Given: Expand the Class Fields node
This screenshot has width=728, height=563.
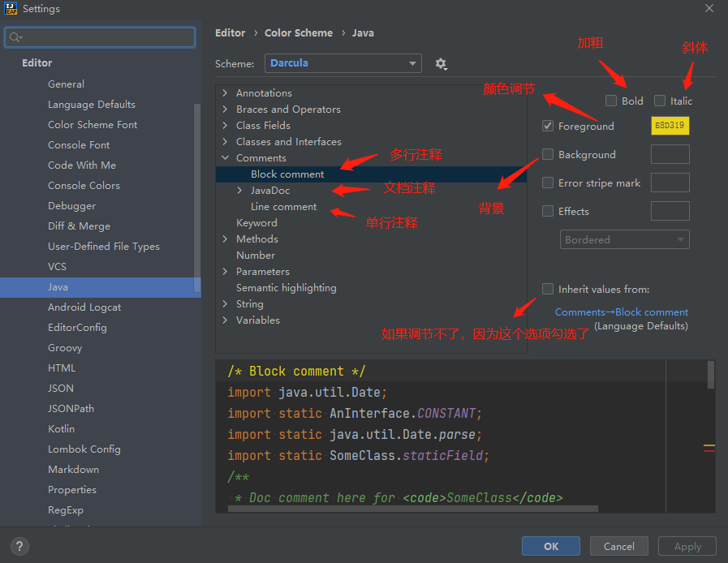Looking at the screenshot, I should pyautogui.click(x=225, y=125).
